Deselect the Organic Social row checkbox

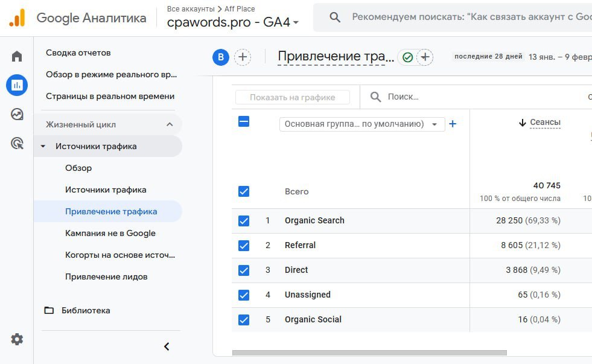244,320
